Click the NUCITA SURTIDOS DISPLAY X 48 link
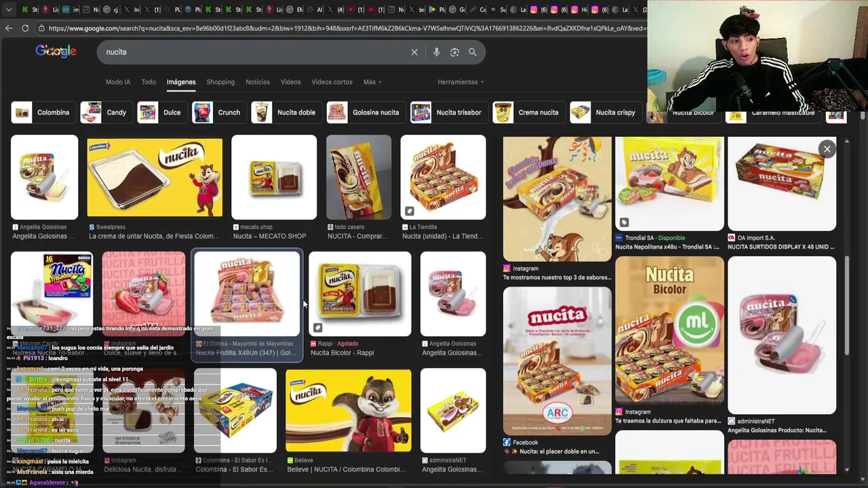 [x=781, y=247]
